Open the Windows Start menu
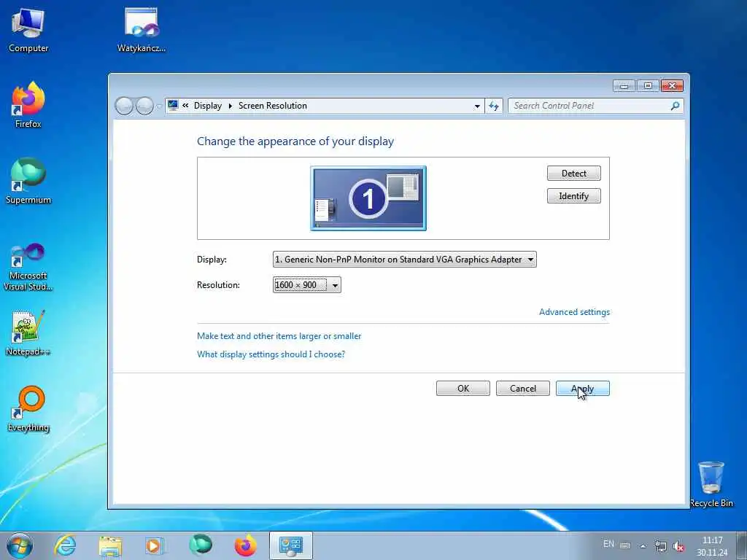Viewport: 747px width, 560px height. pos(20,545)
